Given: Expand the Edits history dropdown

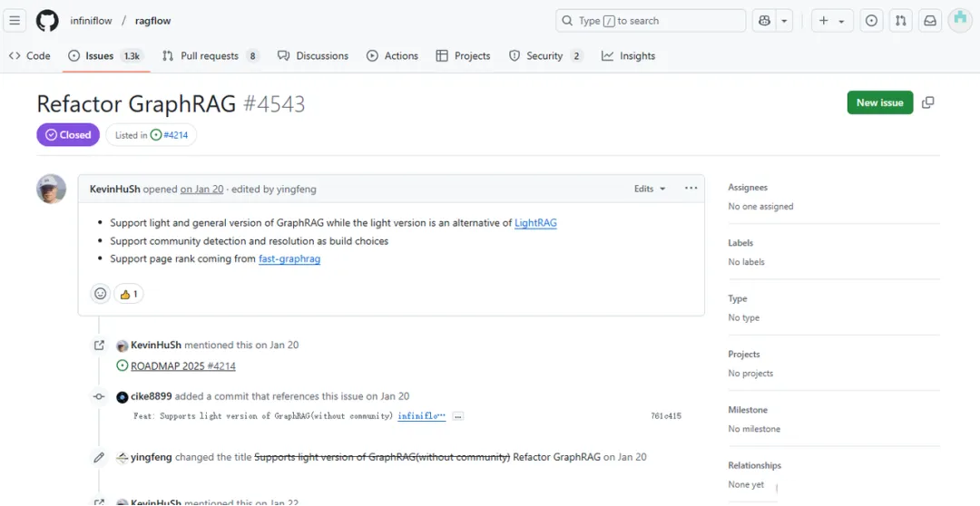Looking at the screenshot, I should [x=650, y=189].
